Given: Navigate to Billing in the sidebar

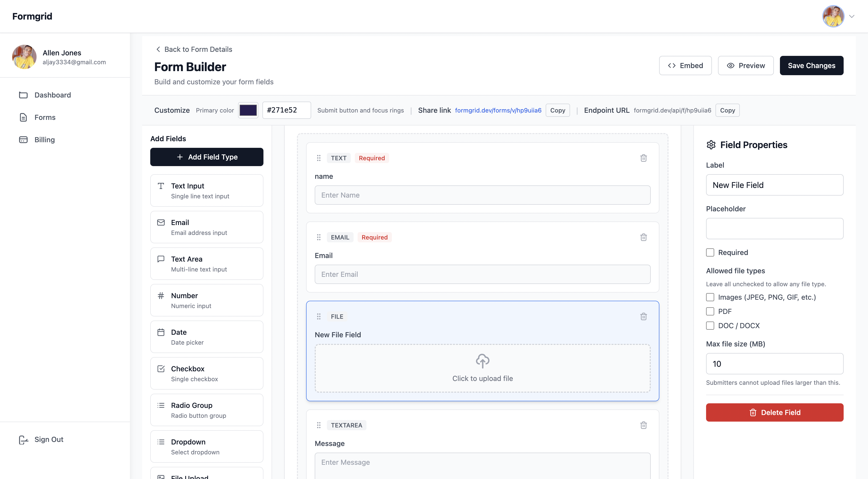Looking at the screenshot, I should tap(44, 139).
